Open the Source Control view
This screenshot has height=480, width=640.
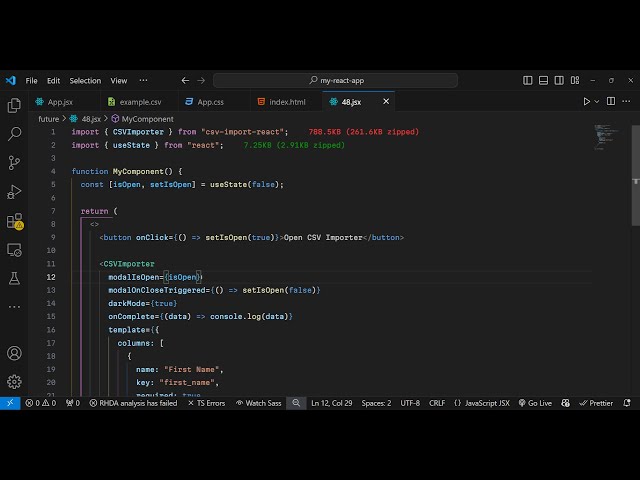pyautogui.click(x=14, y=163)
